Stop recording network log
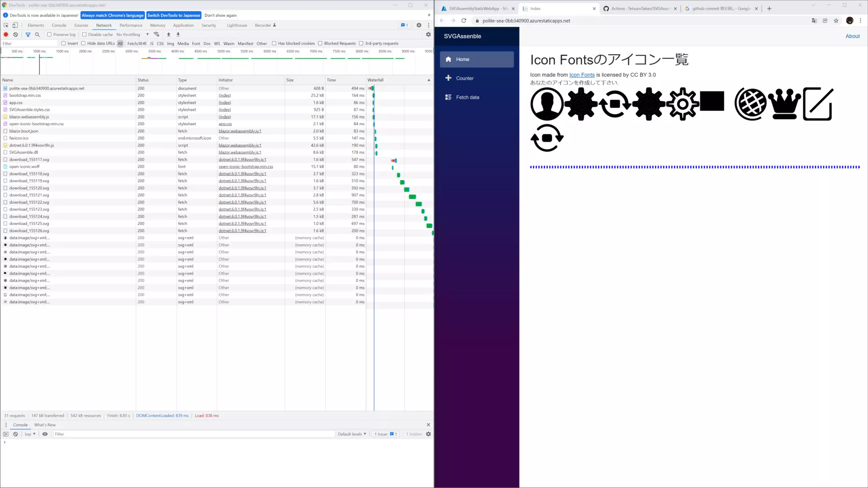The width and height of the screenshot is (868, 488). point(6,35)
